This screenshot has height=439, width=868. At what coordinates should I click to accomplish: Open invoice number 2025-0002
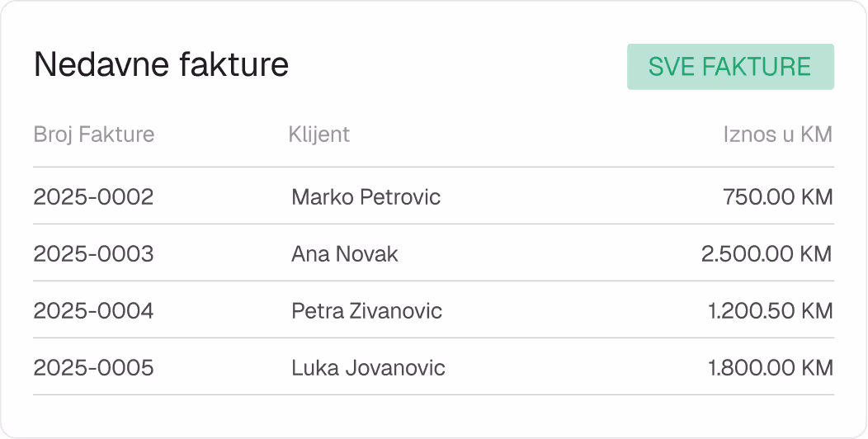(93, 197)
